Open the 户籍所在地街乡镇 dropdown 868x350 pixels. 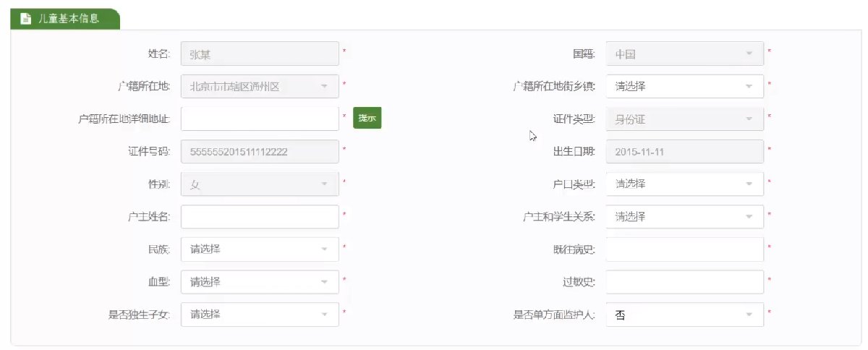(x=684, y=87)
